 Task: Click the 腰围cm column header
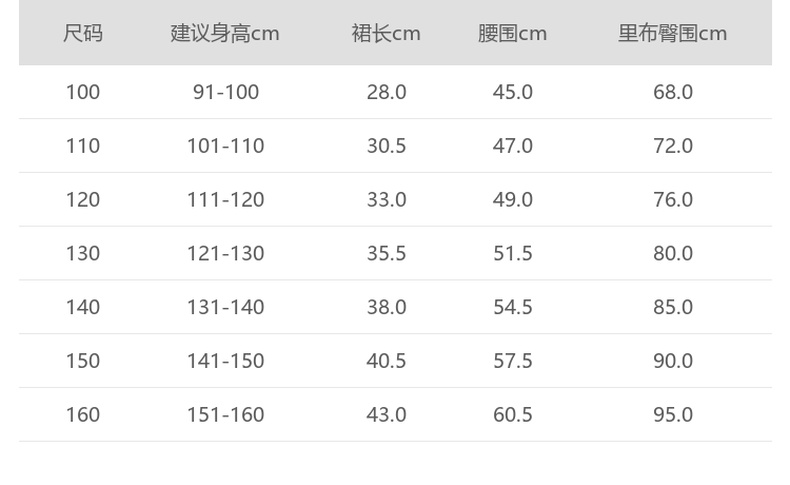click(x=512, y=33)
